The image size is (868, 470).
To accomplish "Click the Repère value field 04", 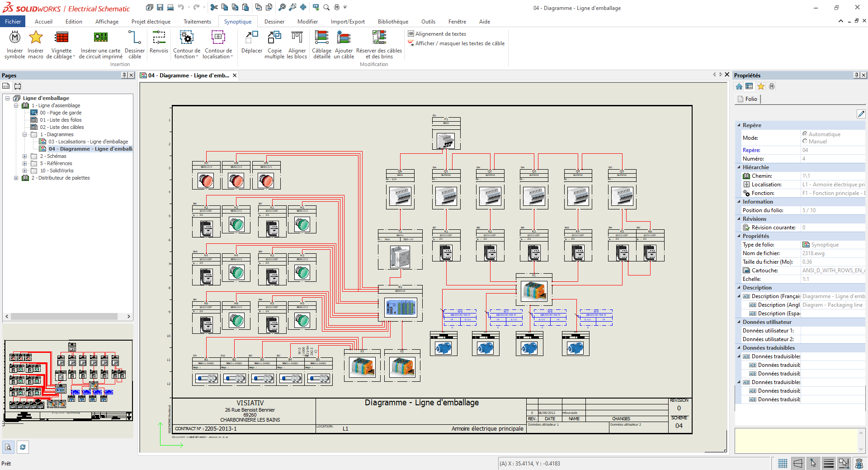I will click(833, 150).
